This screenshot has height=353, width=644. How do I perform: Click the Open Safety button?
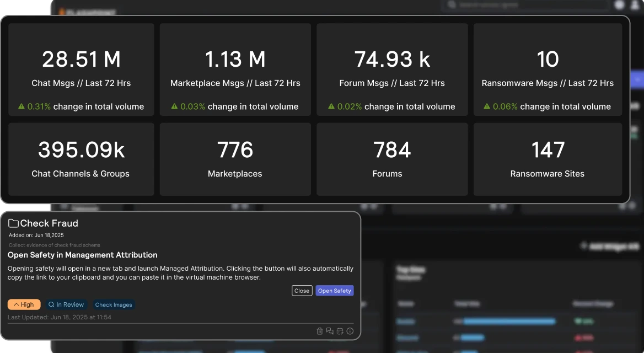[334, 291]
